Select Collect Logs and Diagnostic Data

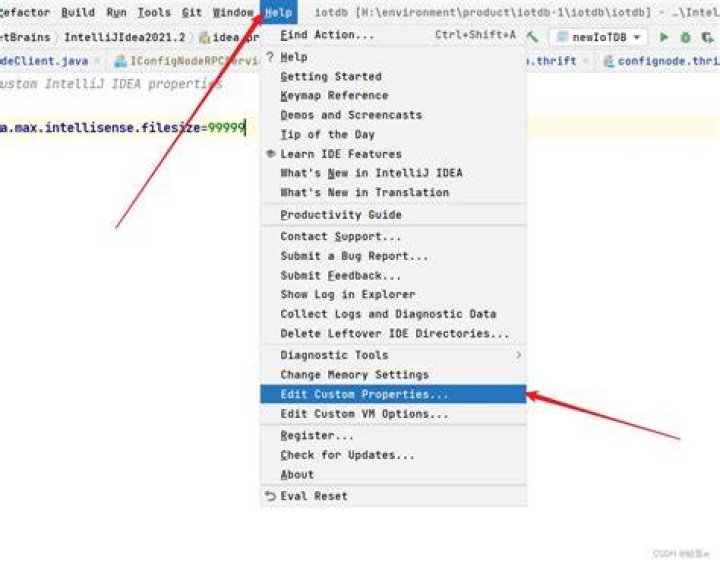point(393,314)
